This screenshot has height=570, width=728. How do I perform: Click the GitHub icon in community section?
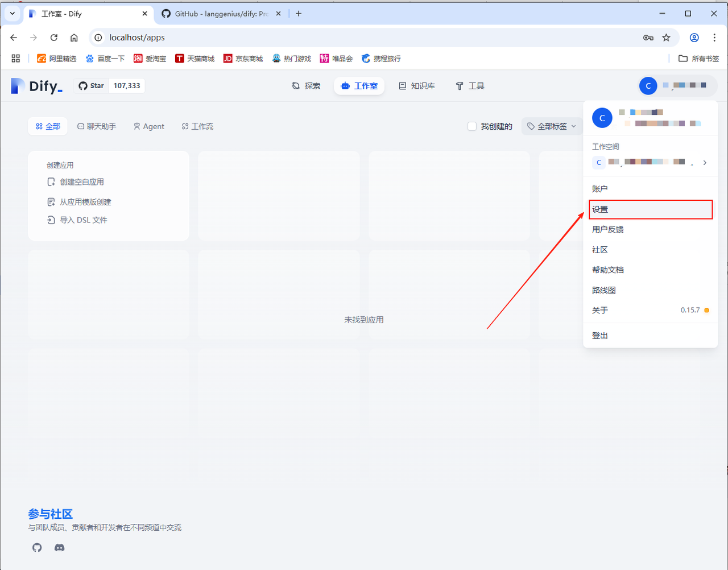pos(37,548)
